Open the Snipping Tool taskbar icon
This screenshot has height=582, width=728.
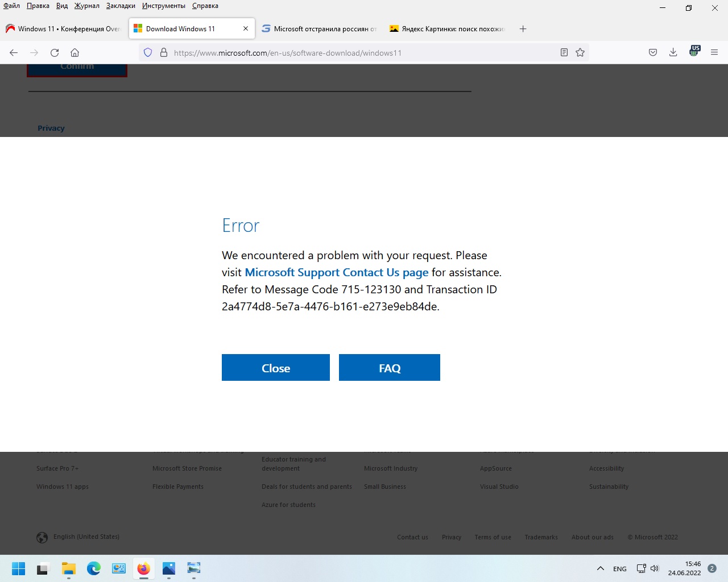point(194,568)
